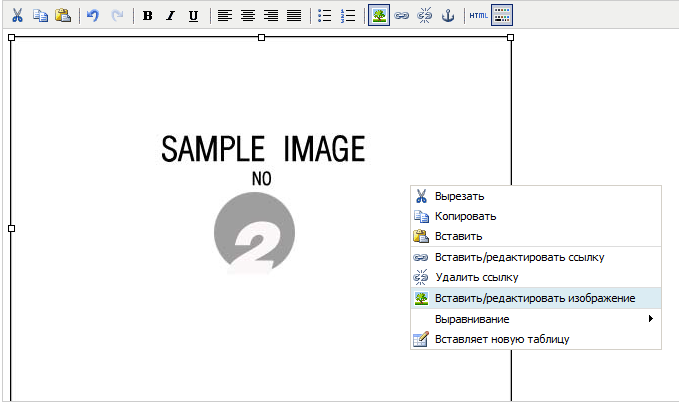Select Вставить/редактировать изображение menu entry

[536, 298]
